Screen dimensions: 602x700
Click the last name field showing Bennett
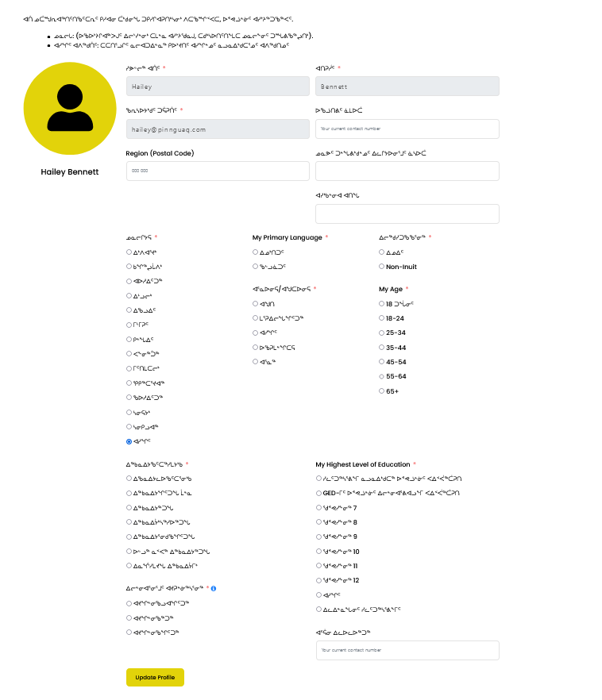click(x=407, y=87)
